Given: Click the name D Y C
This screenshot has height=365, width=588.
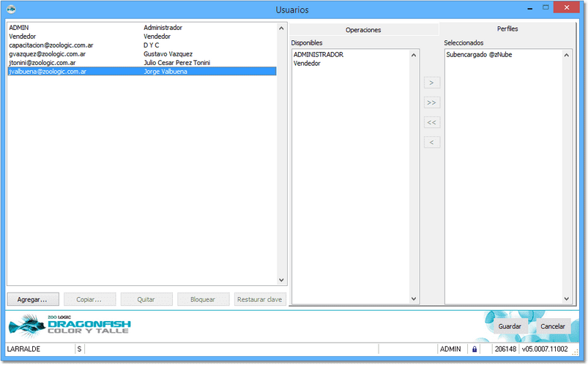Looking at the screenshot, I should pyautogui.click(x=152, y=45).
